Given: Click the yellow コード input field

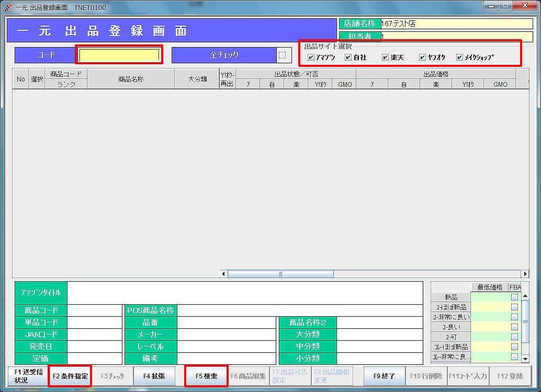Looking at the screenshot, I should (119, 55).
